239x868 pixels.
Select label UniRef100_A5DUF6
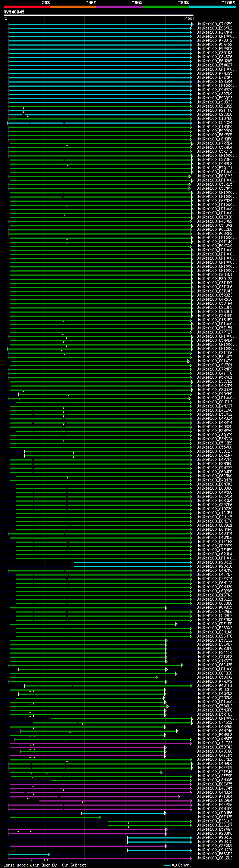(214, 813)
